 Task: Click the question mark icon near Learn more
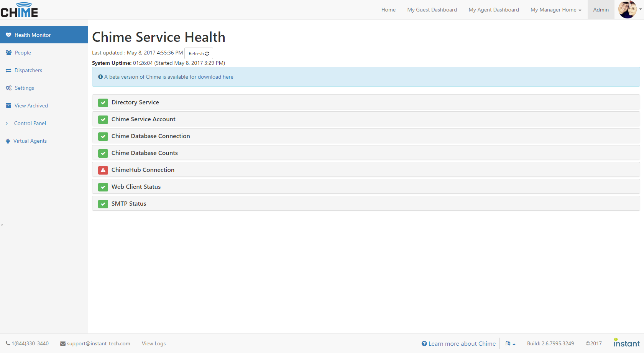pos(424,343)
